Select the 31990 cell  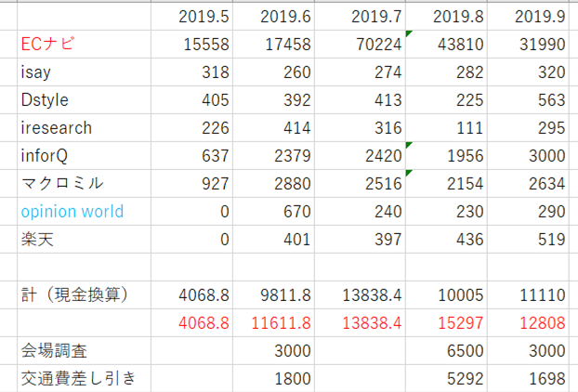(x=528, y=45)
